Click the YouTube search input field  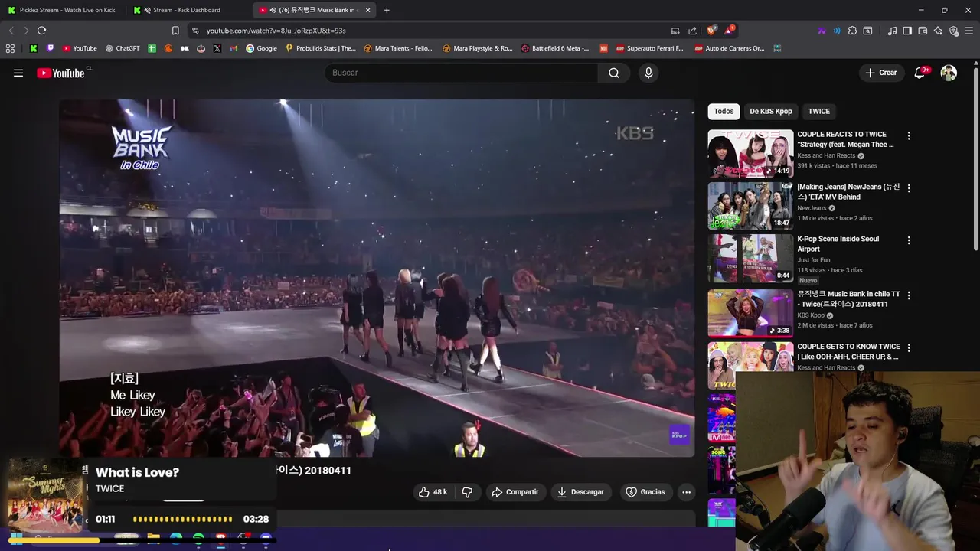pyautogui.click(x=462, y=73)
